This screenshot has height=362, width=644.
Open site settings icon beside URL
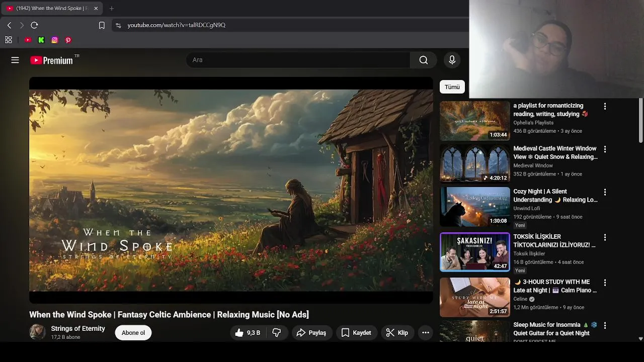point(118,25)
